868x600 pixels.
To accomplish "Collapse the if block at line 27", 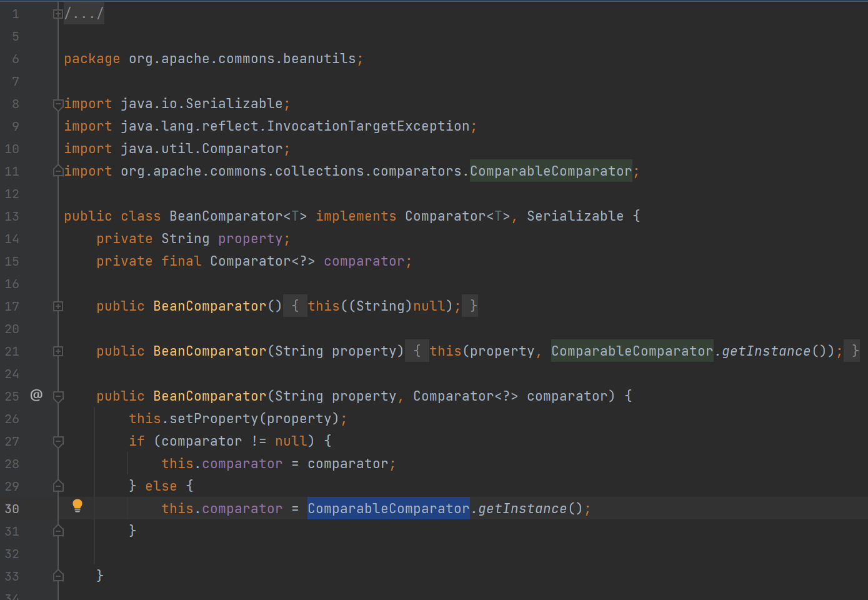I will point(57,441).
